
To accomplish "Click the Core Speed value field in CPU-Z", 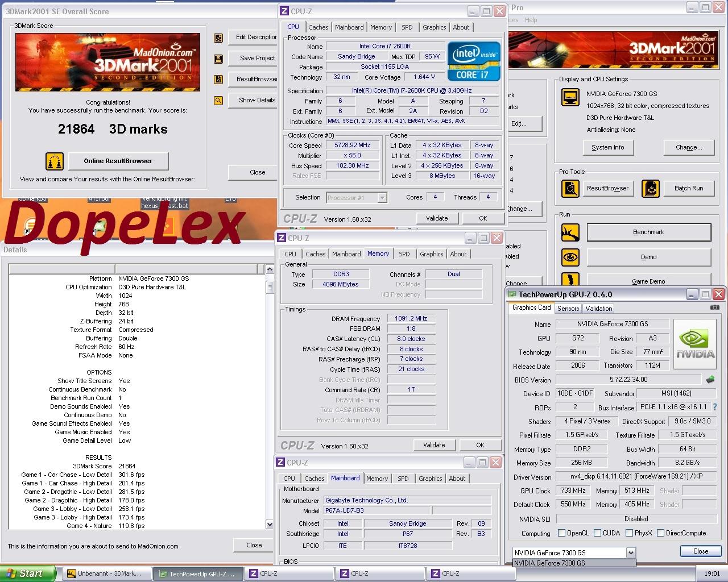I will pyautogui.click(x=353, y=145).
